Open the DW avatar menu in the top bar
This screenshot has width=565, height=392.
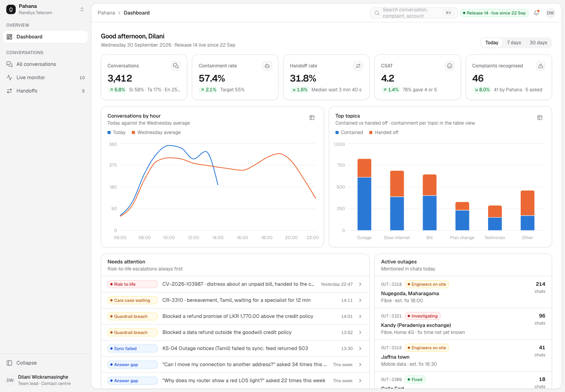click(550, 13)
